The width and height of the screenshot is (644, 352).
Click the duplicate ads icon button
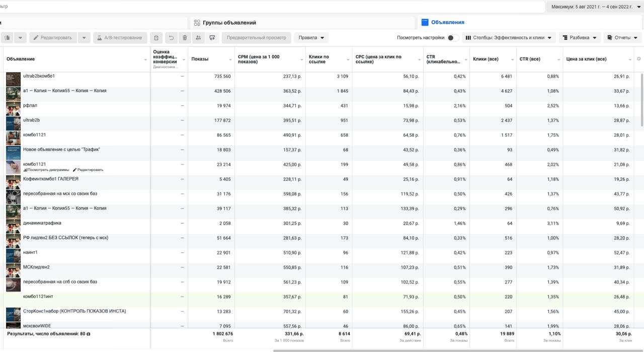(x=7, y=38)
